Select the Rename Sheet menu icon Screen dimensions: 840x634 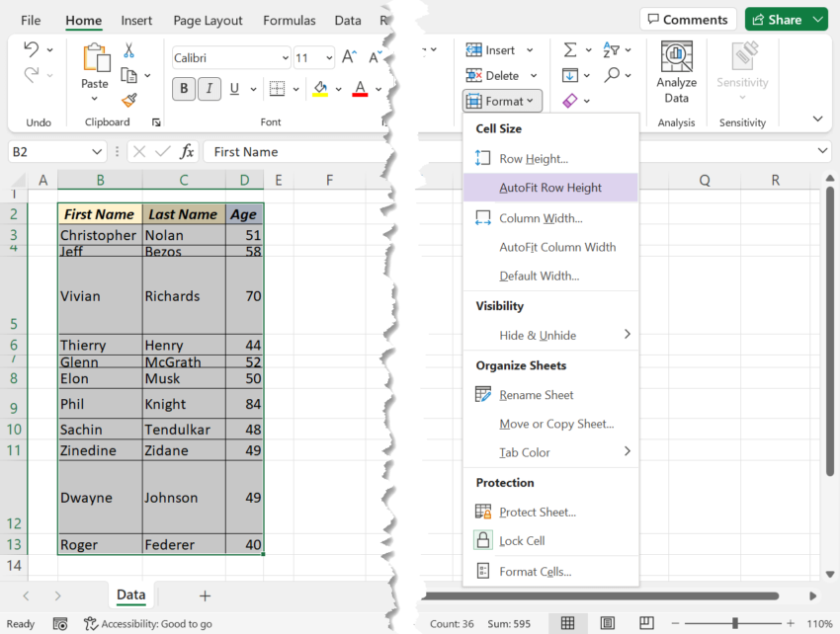(x=483, y=394)
